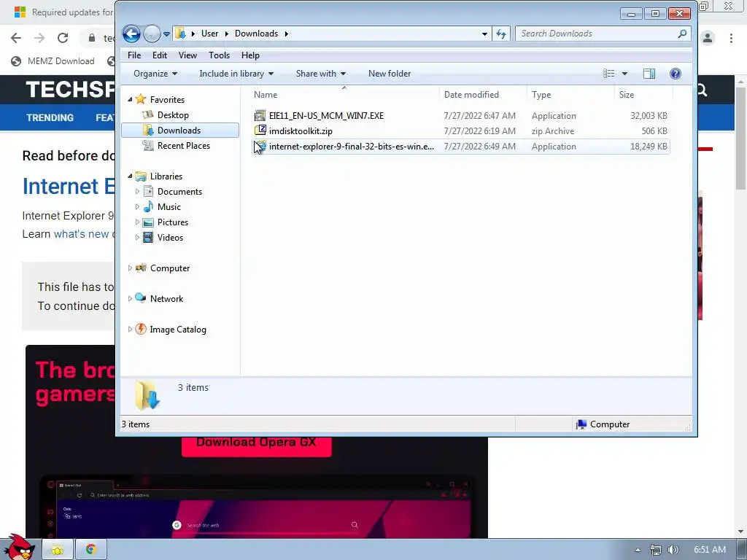Screen dimensions: 747x560
Task: Toggle the preview pane
Action: 649,74
